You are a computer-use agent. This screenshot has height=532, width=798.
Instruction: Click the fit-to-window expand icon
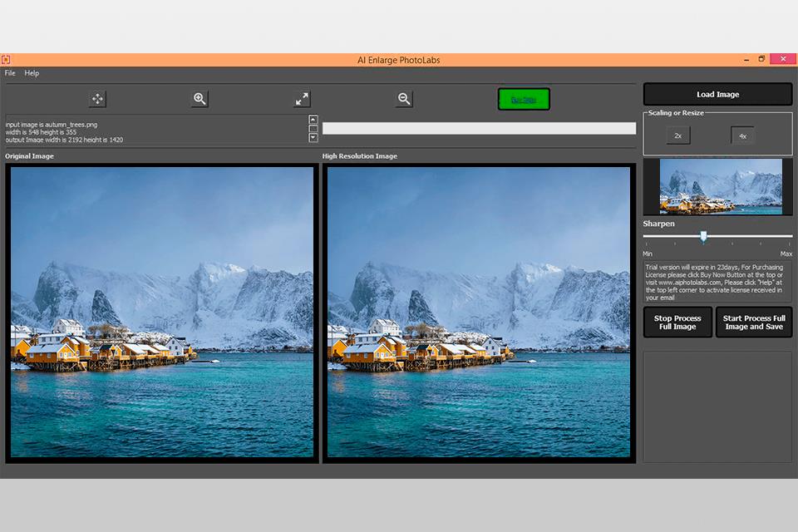click(x=302, y=99)
